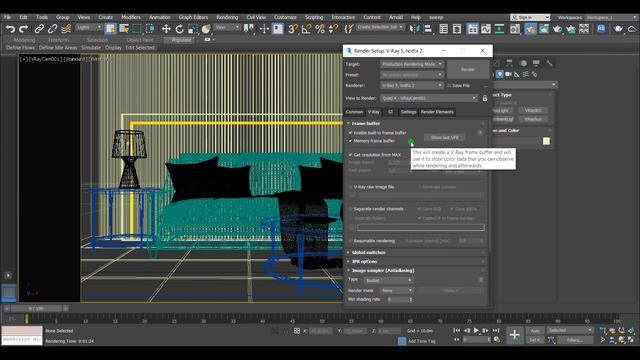Open the Renderer dropdown

coord(412,85)
